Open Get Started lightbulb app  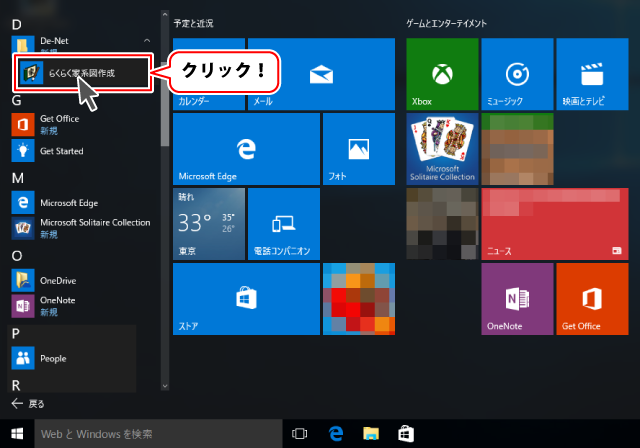[x=82, y=151]
